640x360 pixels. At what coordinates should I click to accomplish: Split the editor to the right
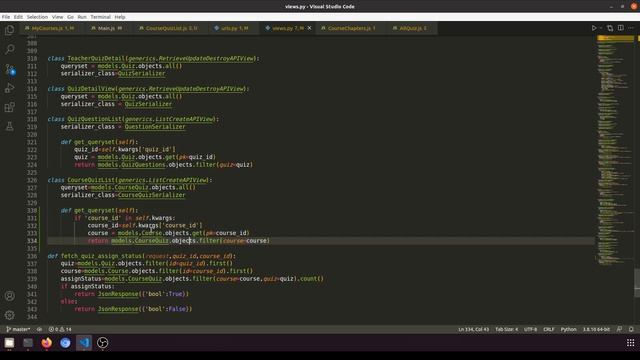point(620,28)
